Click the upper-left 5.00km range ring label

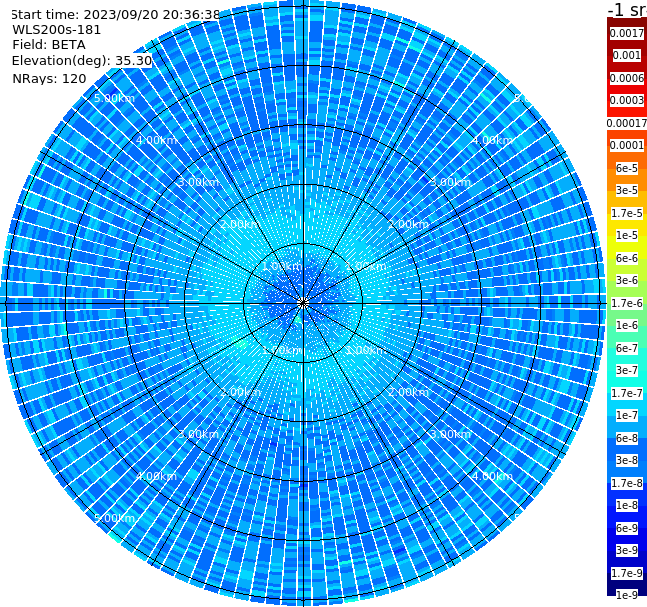point(114,98)
